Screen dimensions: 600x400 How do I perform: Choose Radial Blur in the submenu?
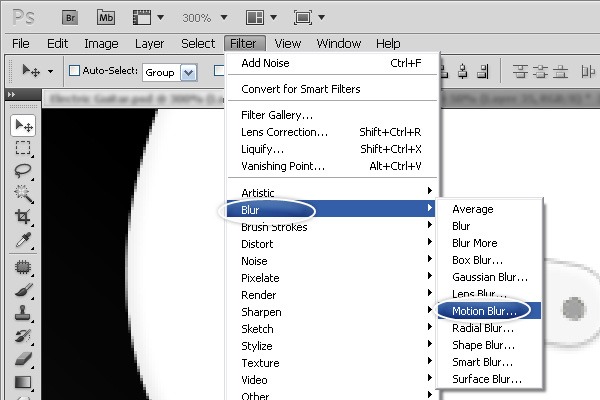490,328
